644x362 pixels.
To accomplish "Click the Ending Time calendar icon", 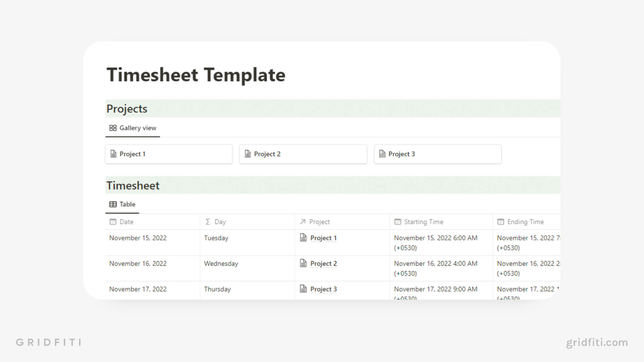I will [500, 222].
